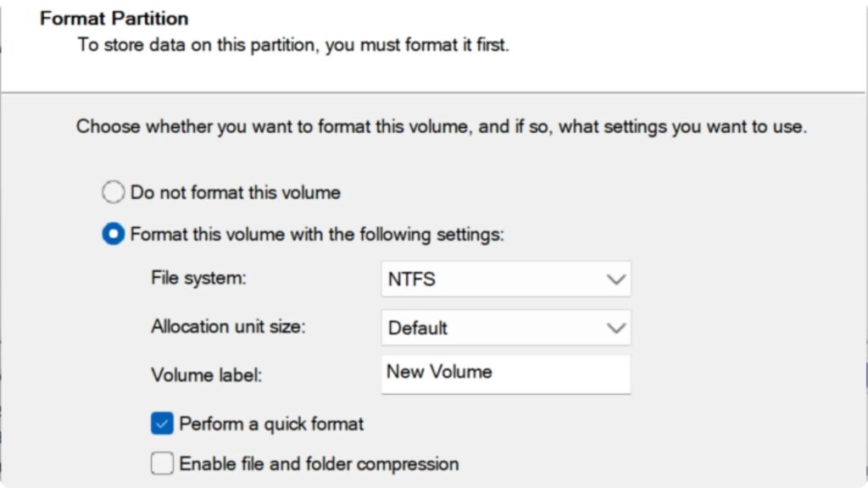The image size is (868, 488).
Task: Click the Format Partition heading
Action: click(113, 18)
